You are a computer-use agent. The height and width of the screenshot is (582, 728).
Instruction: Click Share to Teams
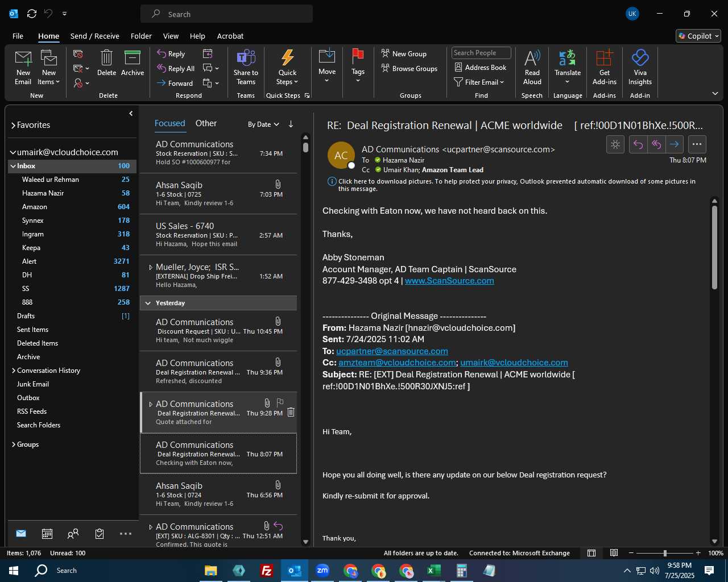tap(246, 68)
